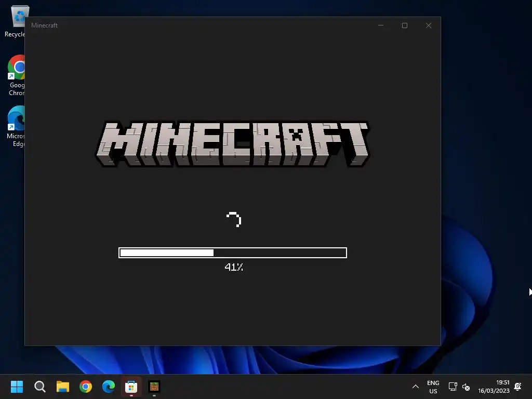
Task: Click the Minecraft logo on loading screen
Action: click(x=233, y=144)
